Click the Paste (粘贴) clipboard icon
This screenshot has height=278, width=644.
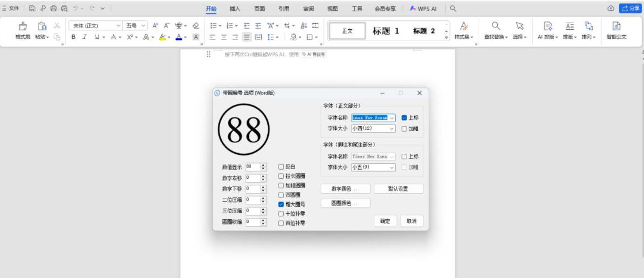pyautogui.click(x=42, y=26)
